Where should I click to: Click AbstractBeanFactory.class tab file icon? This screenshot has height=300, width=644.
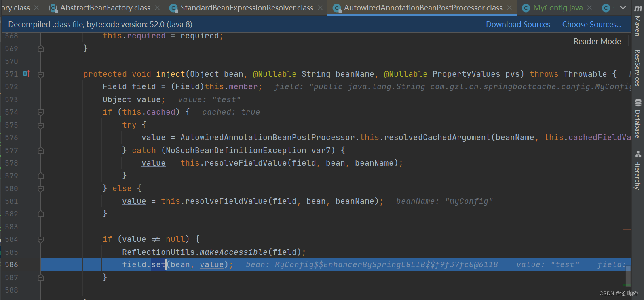point(53,8)
